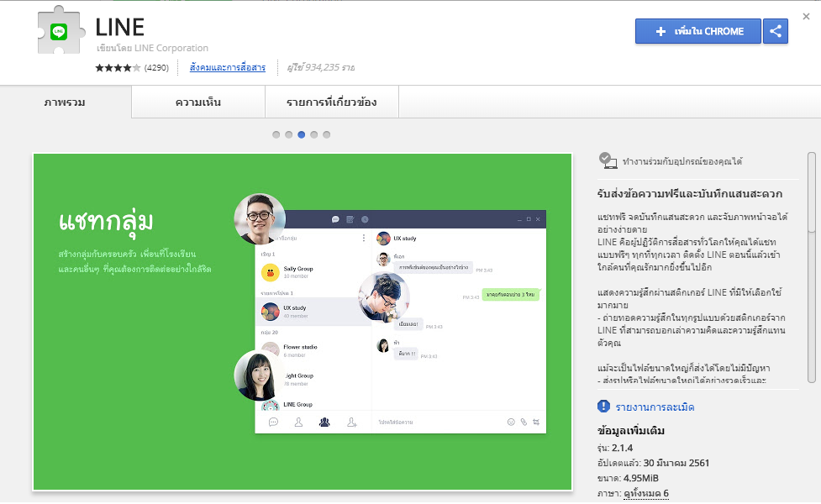Click the แชทกลุ่ม screenshot preview image
This screenshot has width=821, height=504.
click(303, 322)
